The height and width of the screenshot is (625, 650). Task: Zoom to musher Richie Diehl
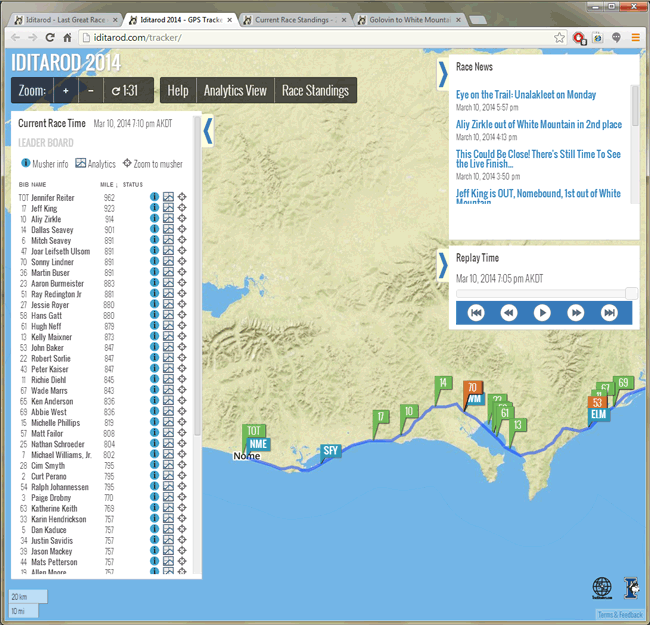(x=182, y=379)
